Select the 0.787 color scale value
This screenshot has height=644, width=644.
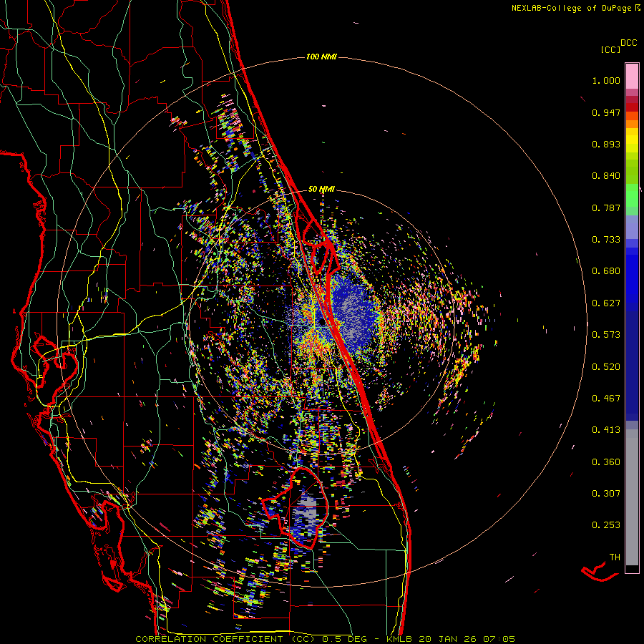pos(606,208)
